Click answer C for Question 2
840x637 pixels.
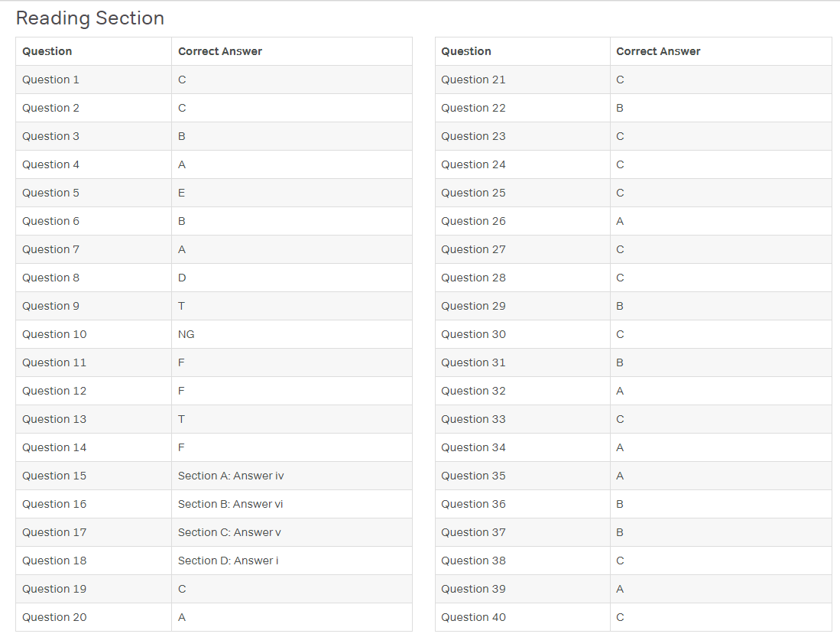click(x=182, y=109)
